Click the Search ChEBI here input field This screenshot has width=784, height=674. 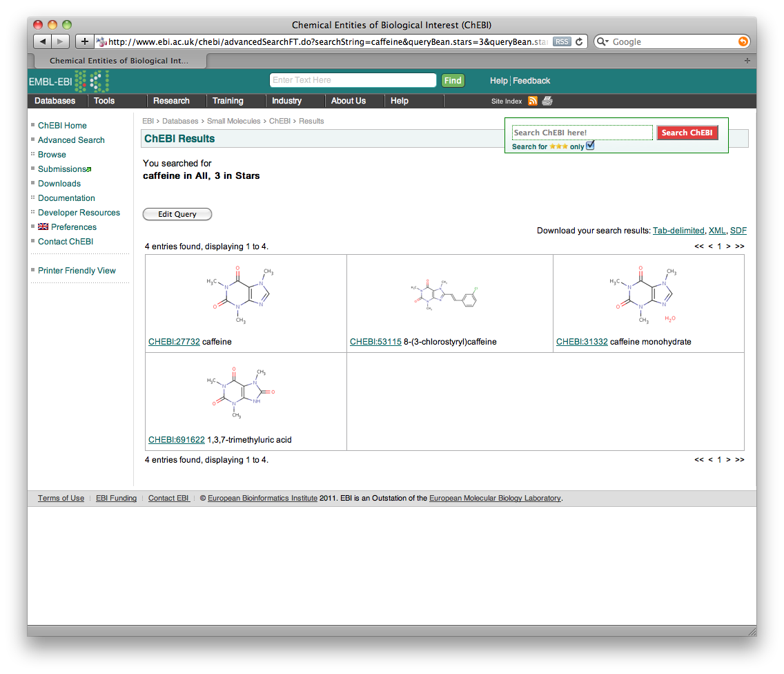point(582,133)
